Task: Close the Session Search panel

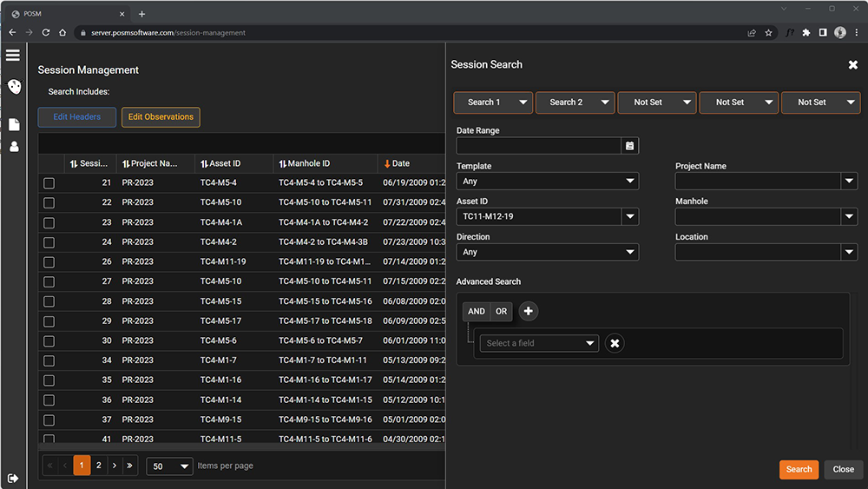Action: (852, 65)
